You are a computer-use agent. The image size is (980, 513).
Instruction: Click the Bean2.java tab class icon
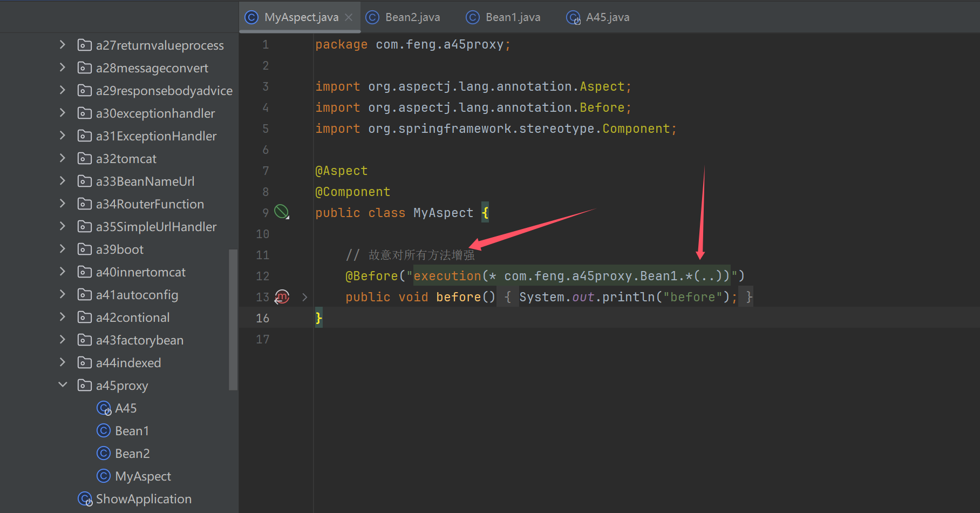click(372, 17)
